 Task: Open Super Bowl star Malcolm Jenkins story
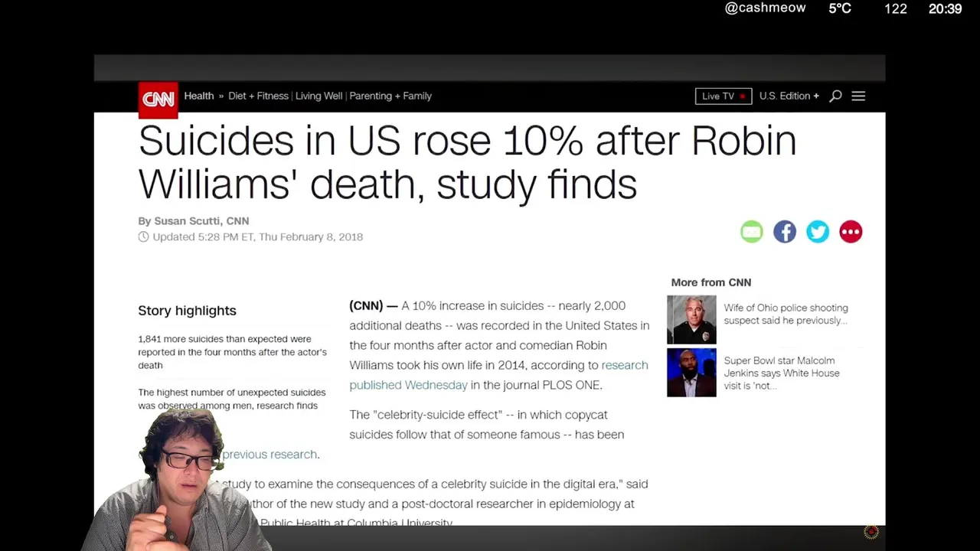pos(782,373)
